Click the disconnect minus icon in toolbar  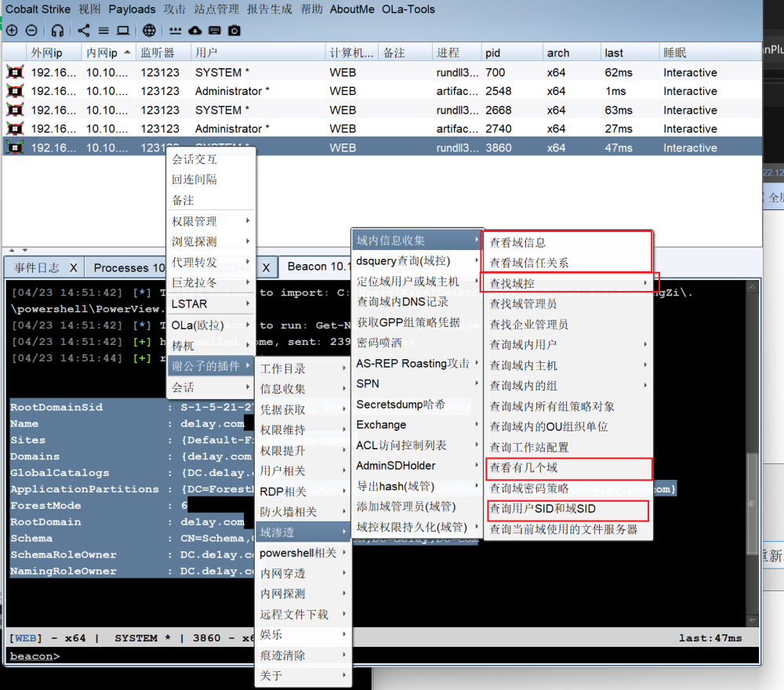click(x=31, y=31)
